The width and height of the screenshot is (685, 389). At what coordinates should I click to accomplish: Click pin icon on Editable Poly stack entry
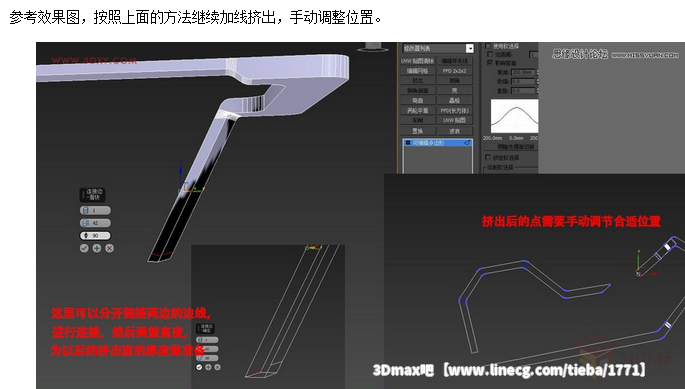point(467,142)
